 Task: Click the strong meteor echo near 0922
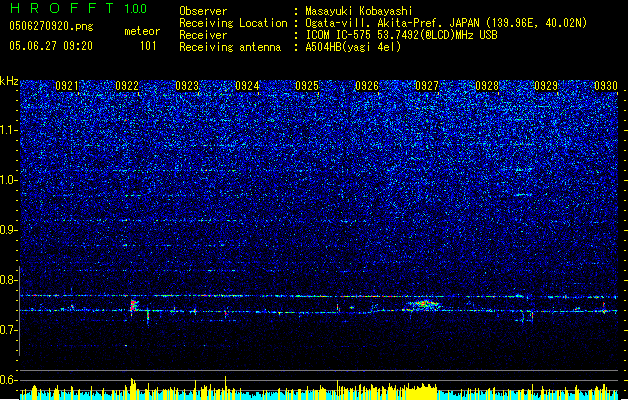[x=134, y=306]
